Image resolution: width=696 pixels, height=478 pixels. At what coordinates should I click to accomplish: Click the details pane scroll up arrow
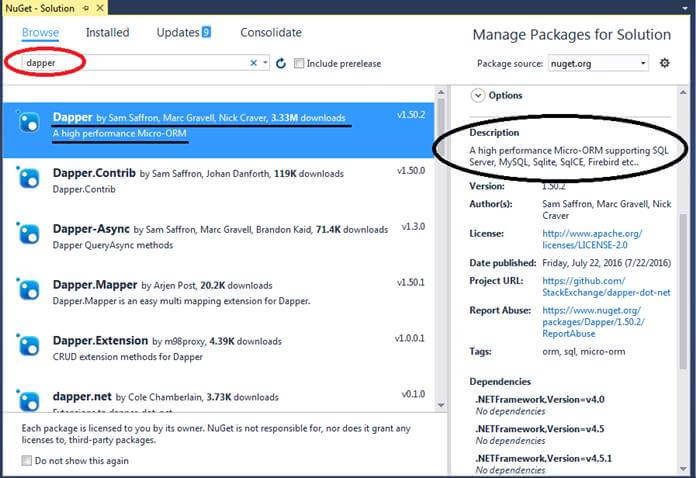pyautogui.click(x=683, y=92)
